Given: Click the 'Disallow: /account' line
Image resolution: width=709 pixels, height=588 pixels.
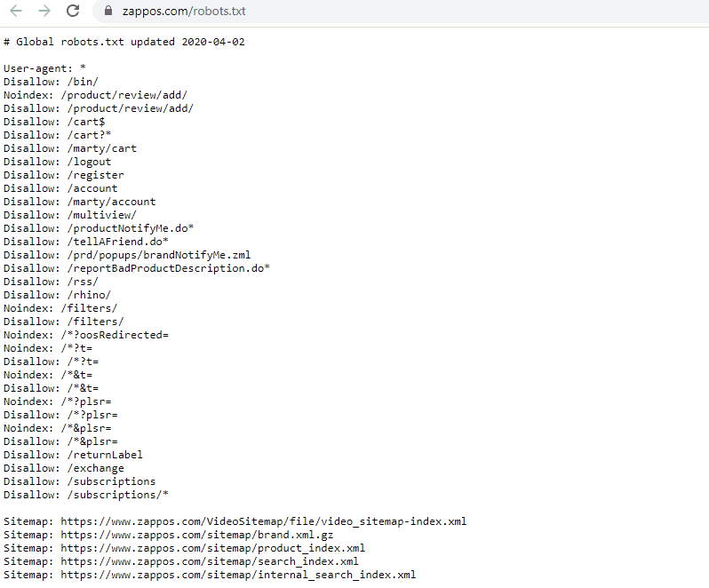Looking at the screenshot, I should coord(60,188).
